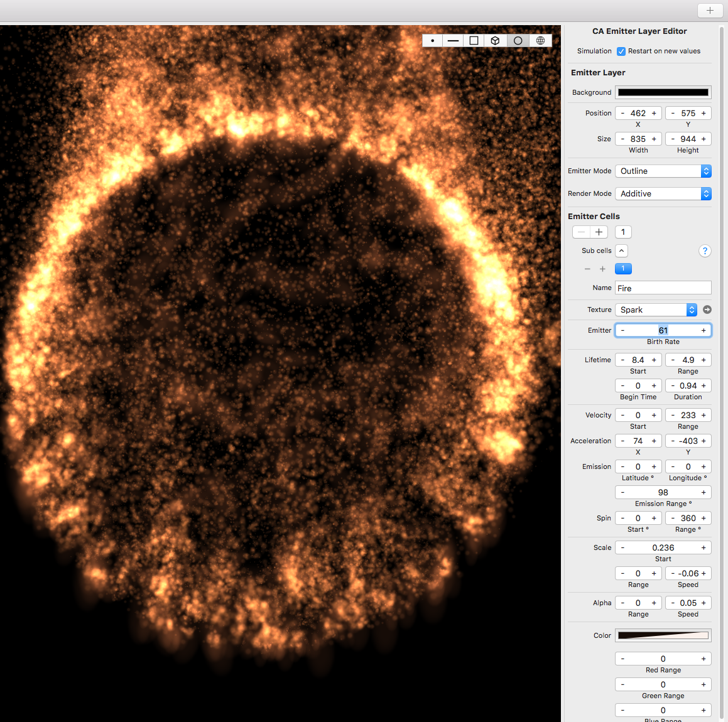Viewport: 728px width, 722px height.
Task: Open the Background color well
Action: point(663,92)
